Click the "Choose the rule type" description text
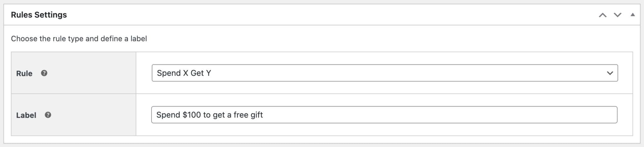 pos(79,38)
